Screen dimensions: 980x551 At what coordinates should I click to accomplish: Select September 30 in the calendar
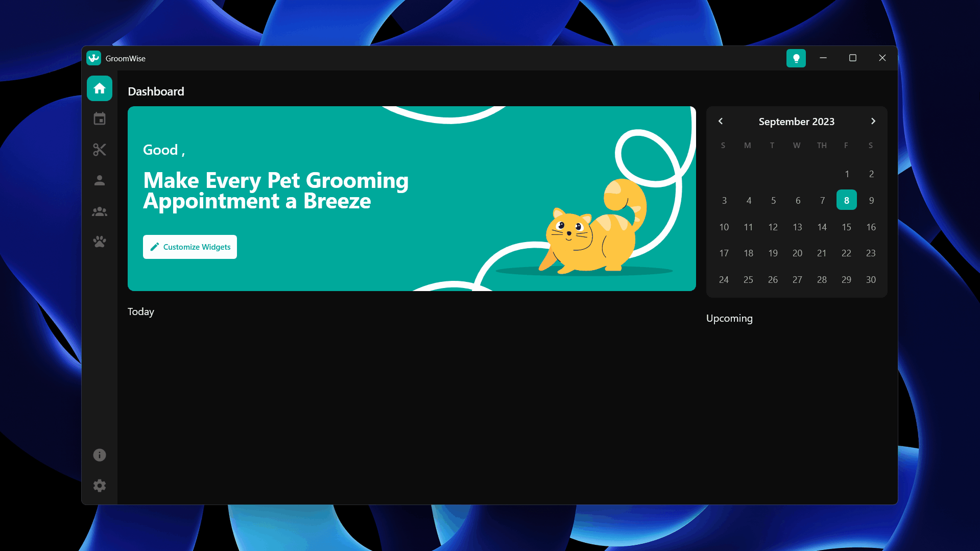(871, 280)
